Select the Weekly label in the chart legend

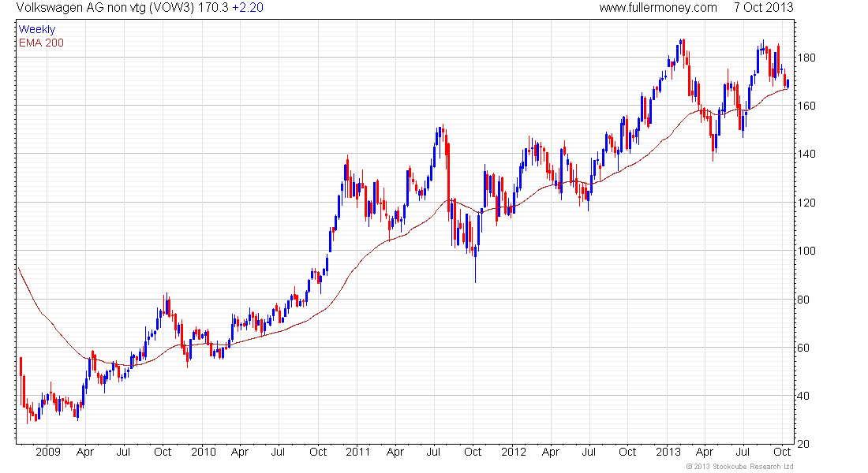(x=37, y=29)
